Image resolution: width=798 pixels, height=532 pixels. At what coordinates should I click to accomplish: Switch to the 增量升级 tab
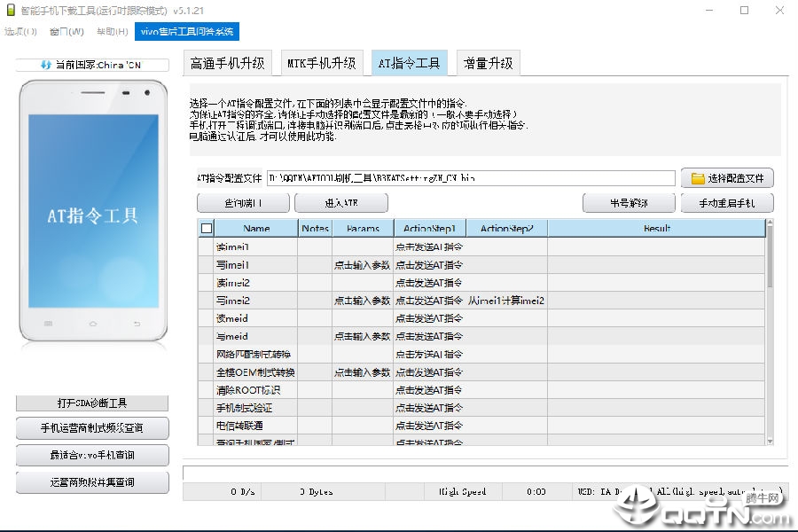coord(488,63)
